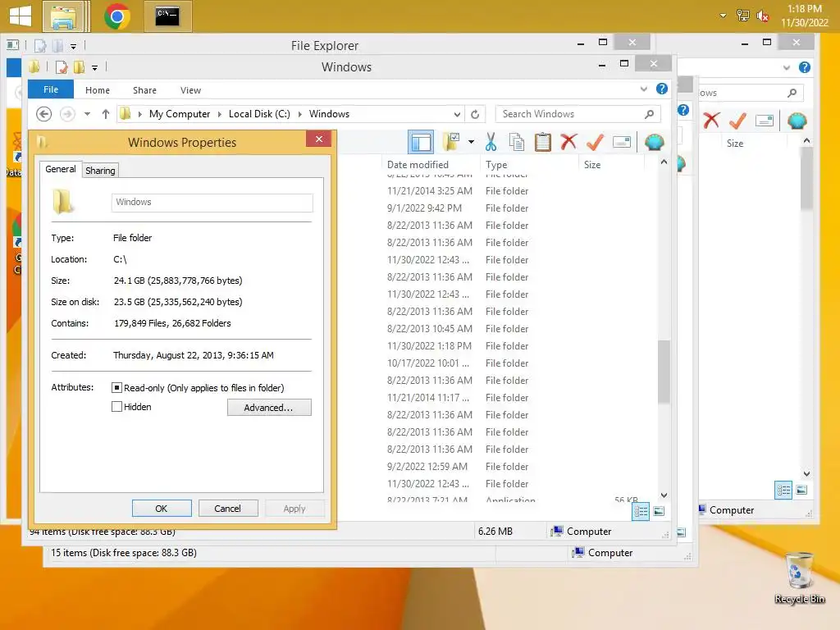Image resolution: width=840 pixels, height=630 pixels.
Task: Open the Start screen Windows logo
Action: coord(21,16)
